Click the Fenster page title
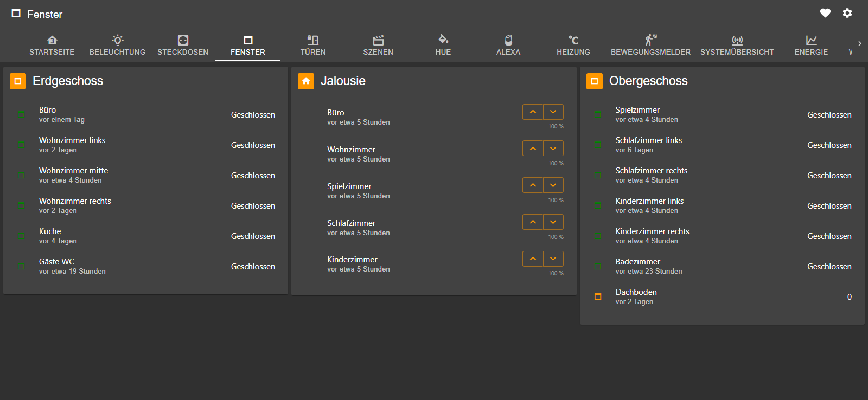 45,14
